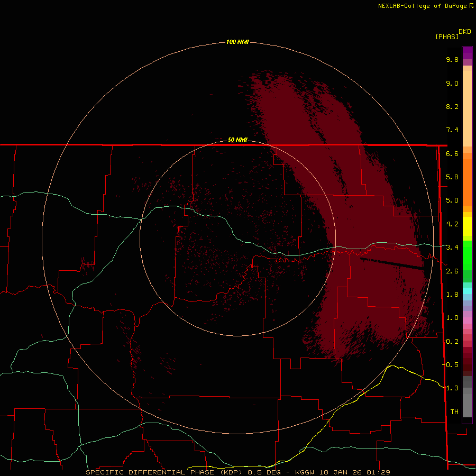476x476 pixels.
Task: Click the 9.8 scale value
Action: pos(452,59)
